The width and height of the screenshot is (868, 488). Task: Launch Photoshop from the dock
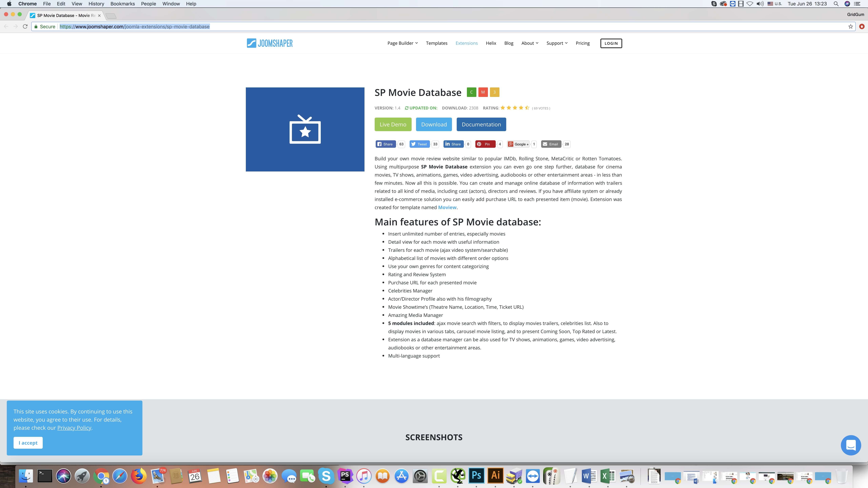[476, 476]
